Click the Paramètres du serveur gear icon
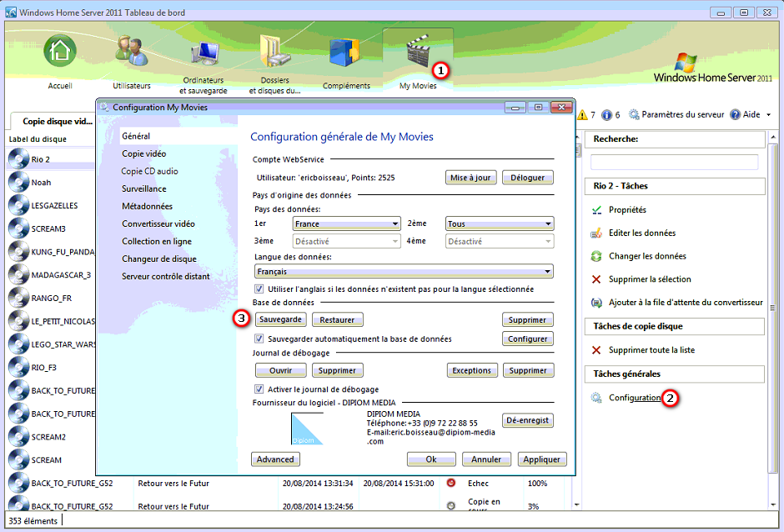 click(634, 114)
